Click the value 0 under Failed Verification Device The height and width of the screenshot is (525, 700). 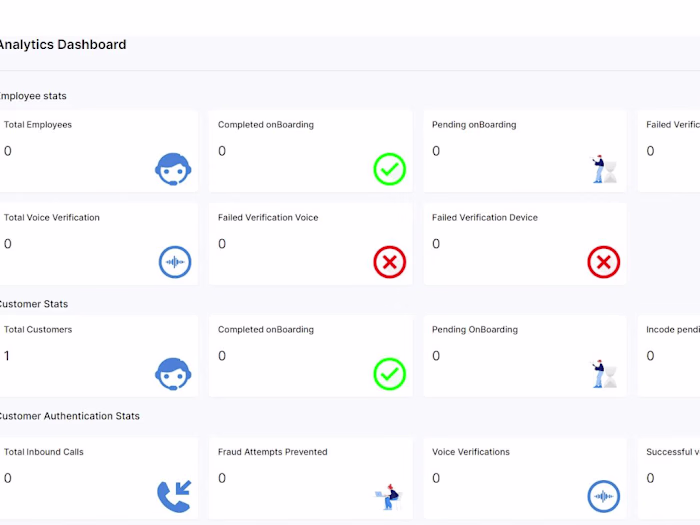point(436,244)
